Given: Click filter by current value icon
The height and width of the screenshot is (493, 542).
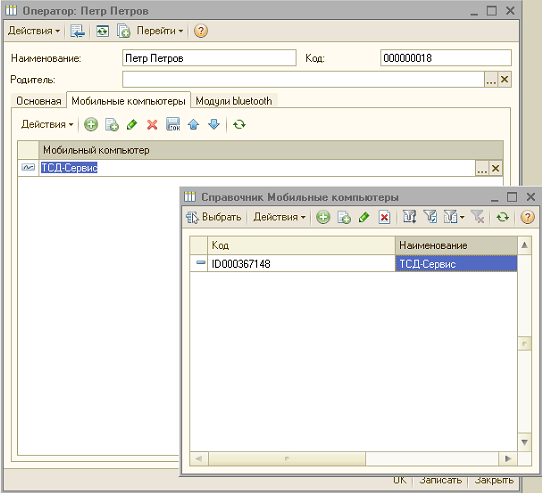Looking at the screenshot, I should (431, 217).
